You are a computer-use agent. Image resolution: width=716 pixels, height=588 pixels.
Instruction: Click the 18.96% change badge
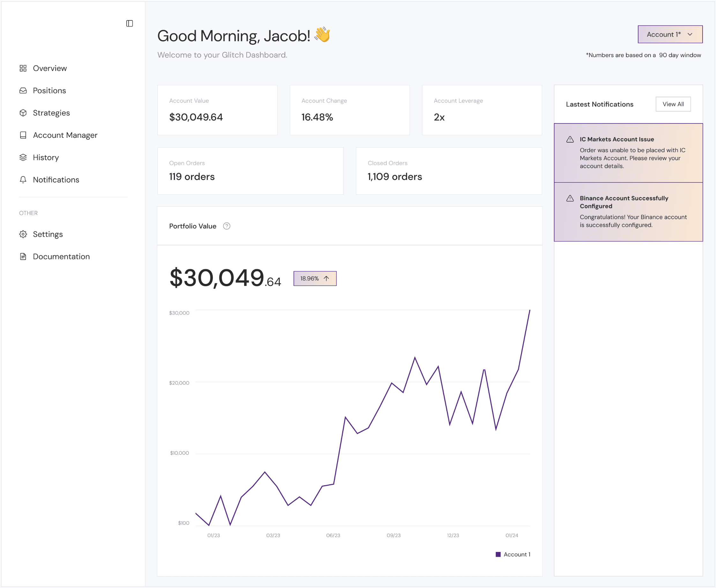(315, 279)
